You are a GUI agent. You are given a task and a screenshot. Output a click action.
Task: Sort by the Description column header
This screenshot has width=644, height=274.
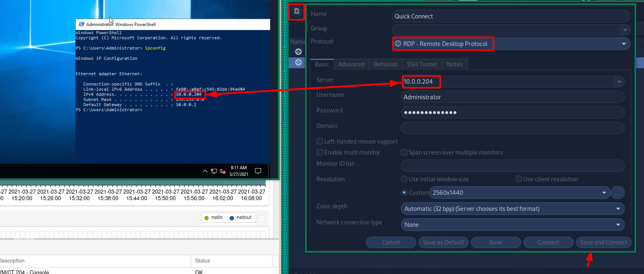tap(95, 261)
